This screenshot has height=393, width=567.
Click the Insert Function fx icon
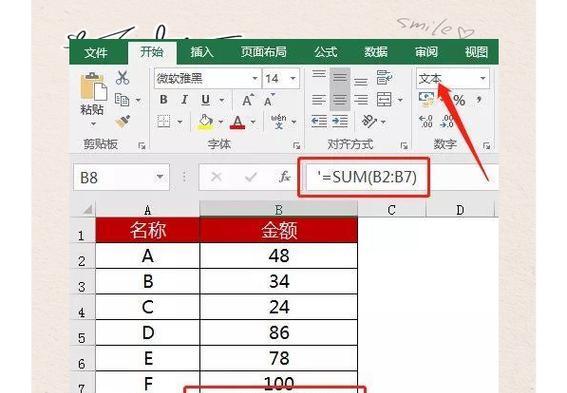coord(285,177)
